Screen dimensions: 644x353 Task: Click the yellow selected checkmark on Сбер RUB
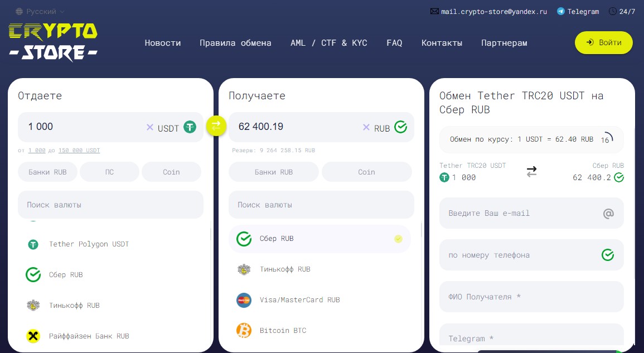(x=398, y=239)
